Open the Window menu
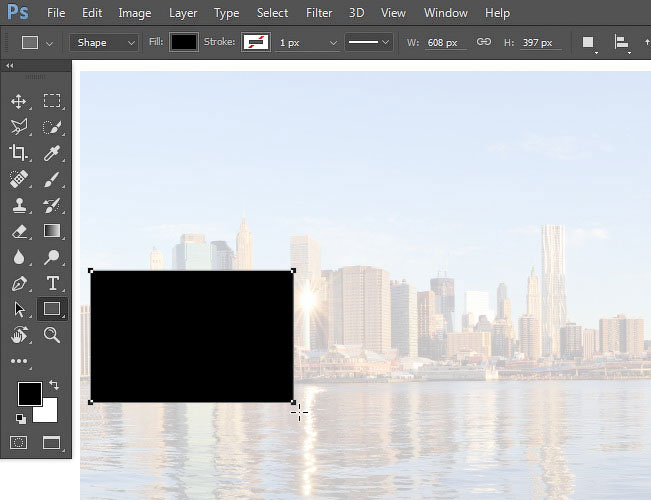The image size is (651, 500). [445, 13]
